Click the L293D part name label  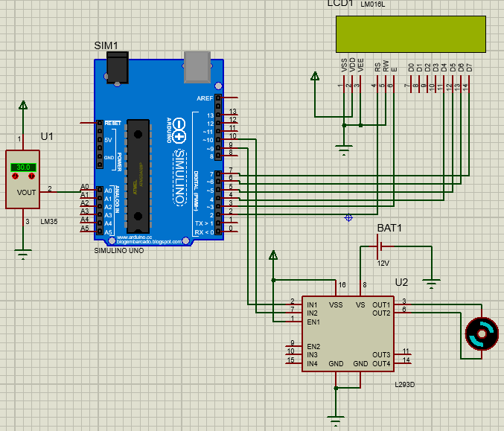point(405,384)
